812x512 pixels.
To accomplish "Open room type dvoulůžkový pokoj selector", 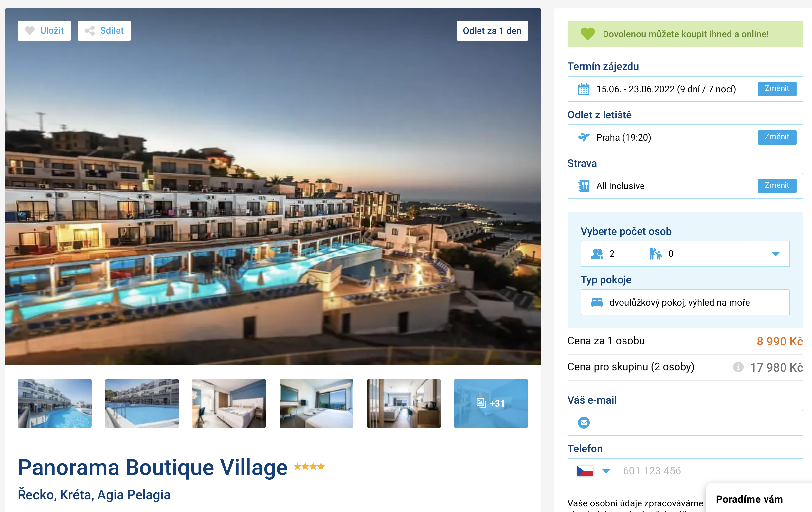I will [685, 302].
